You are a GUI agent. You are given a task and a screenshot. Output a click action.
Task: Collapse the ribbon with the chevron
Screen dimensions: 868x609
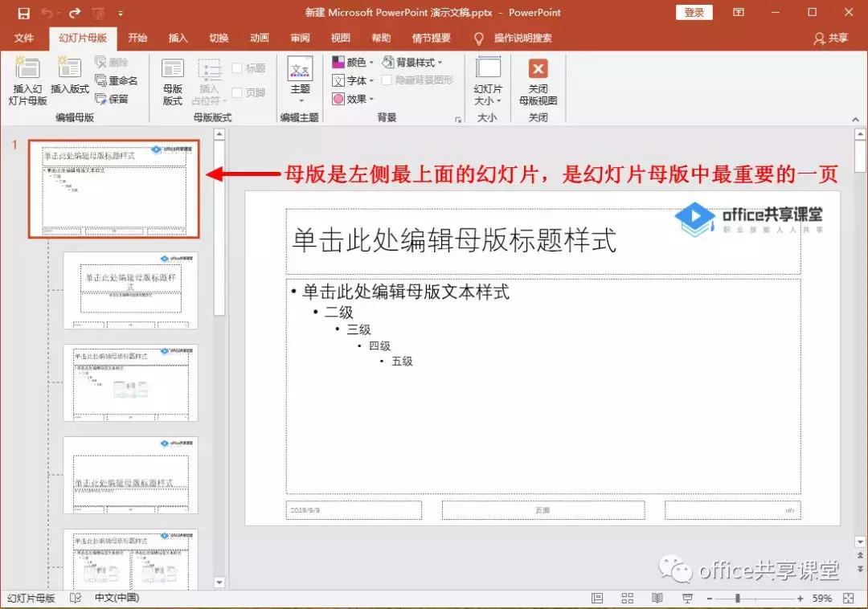(855, 119)
